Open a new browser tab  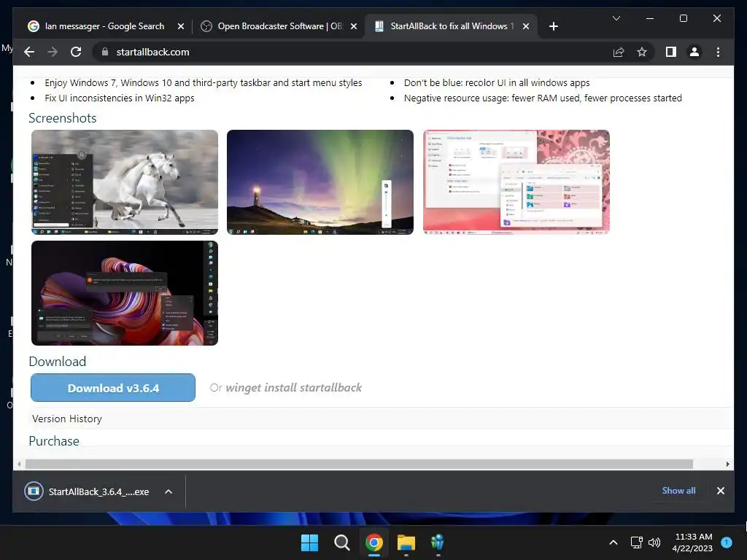(x=553, y=26)
